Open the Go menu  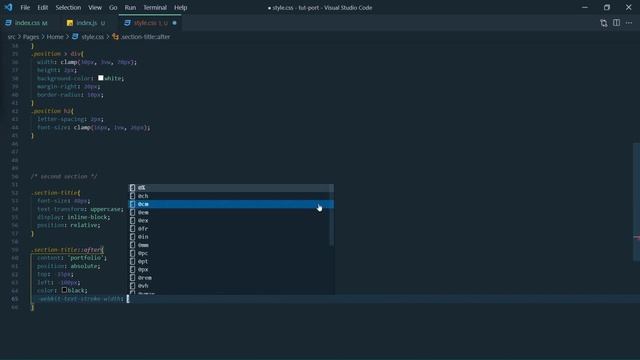pyautogui.click(x=113, y=7)
